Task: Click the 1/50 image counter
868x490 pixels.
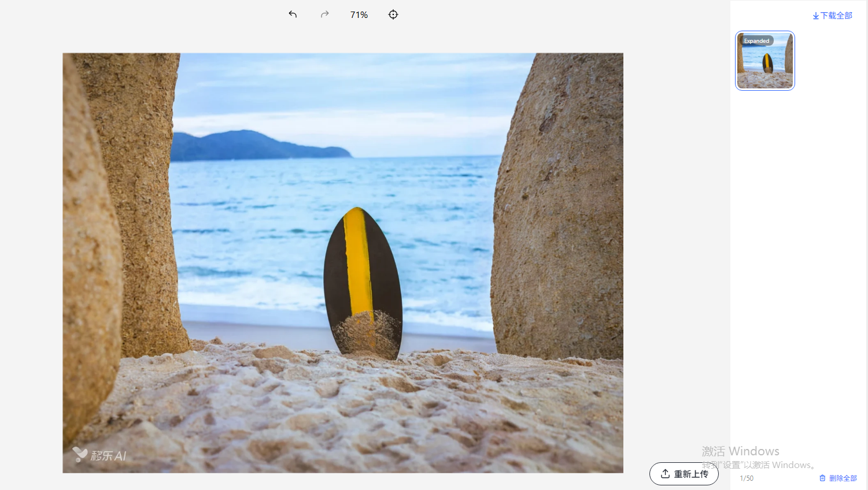Action: (x=747, y=478)
